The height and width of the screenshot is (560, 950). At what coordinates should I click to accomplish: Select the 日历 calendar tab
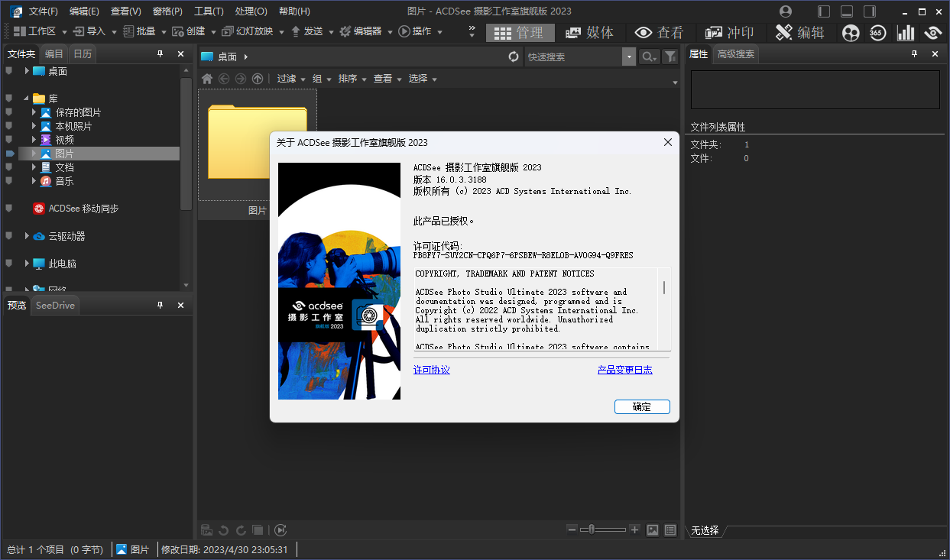83,53
